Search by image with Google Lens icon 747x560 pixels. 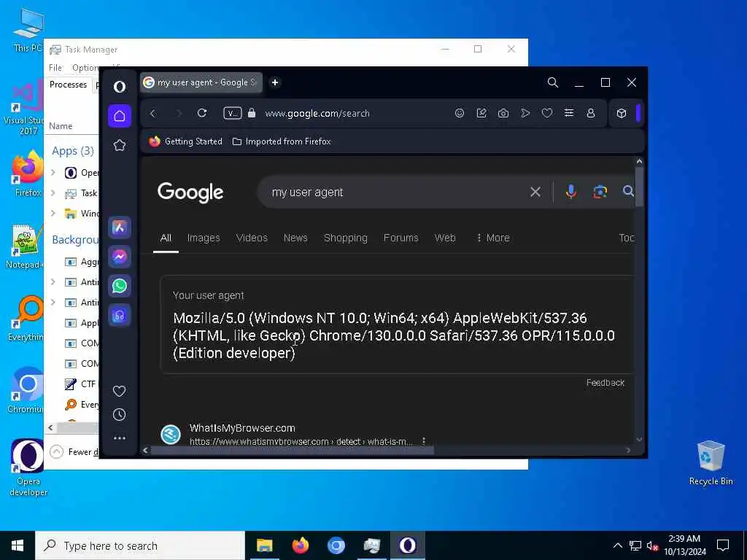point(600,192)
